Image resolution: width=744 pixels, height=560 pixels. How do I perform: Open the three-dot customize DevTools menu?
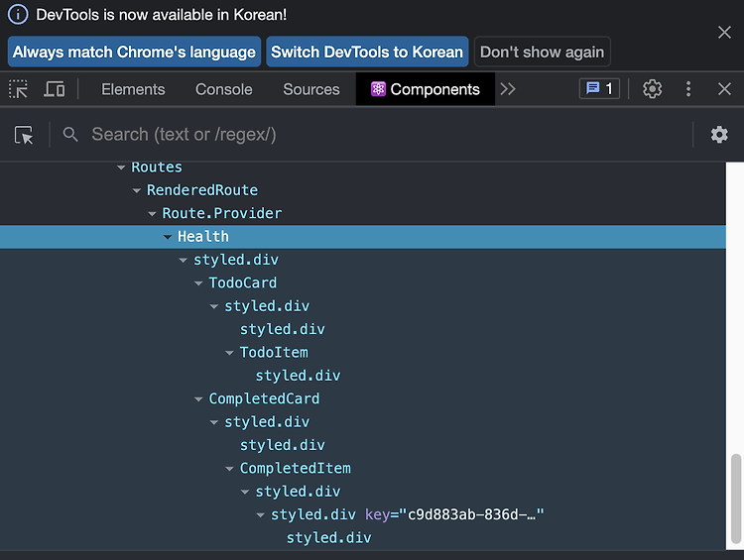click(688, 89)
